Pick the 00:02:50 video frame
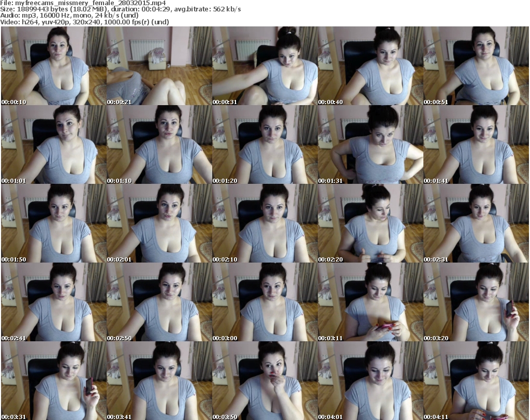This screenshot has width=530, height=420. 159,302
